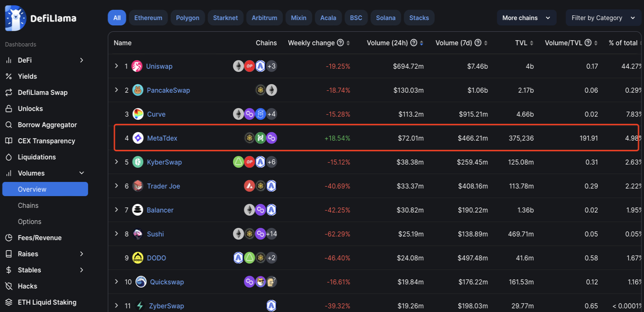Sort table by TVL column arrows
This screenshot has height=312, width=644.
tap(533, 43)
